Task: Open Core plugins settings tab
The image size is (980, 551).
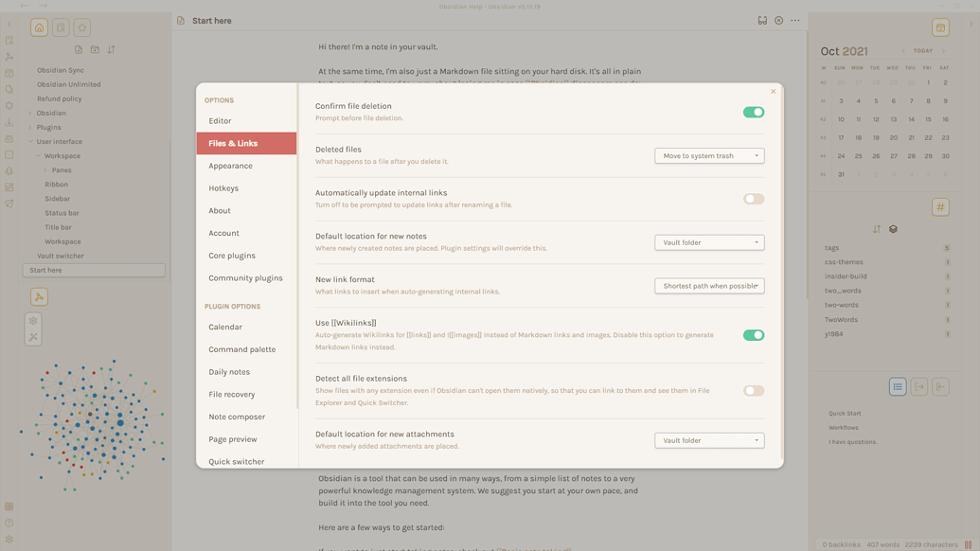Action: point(246,256)
